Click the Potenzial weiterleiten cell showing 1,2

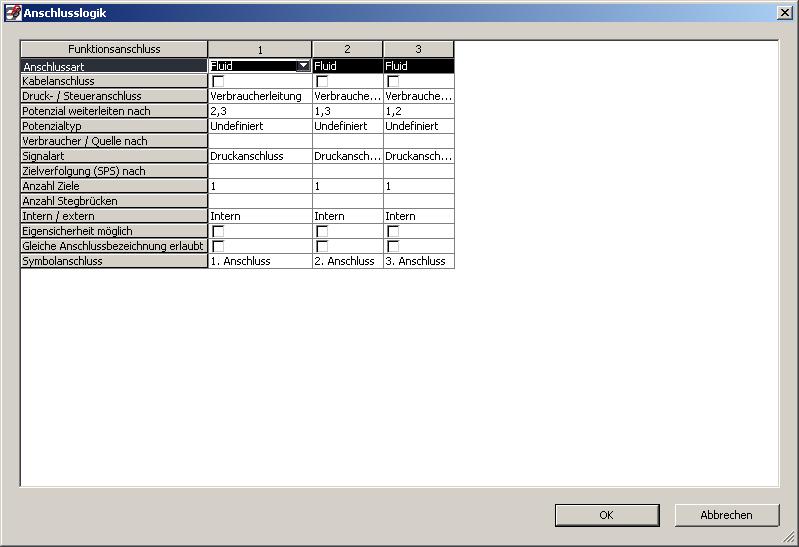[418, 111]
